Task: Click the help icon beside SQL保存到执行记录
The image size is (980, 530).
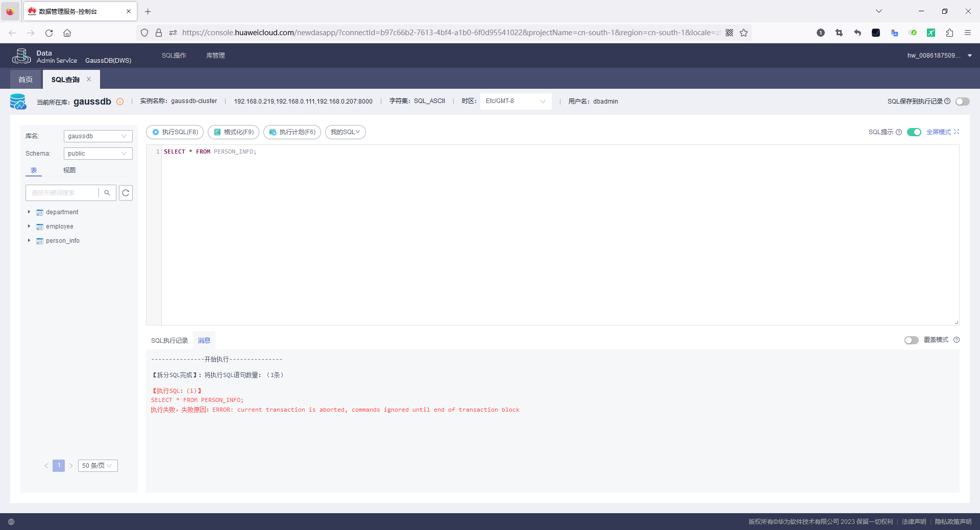Action: click(x=947, y=101)
